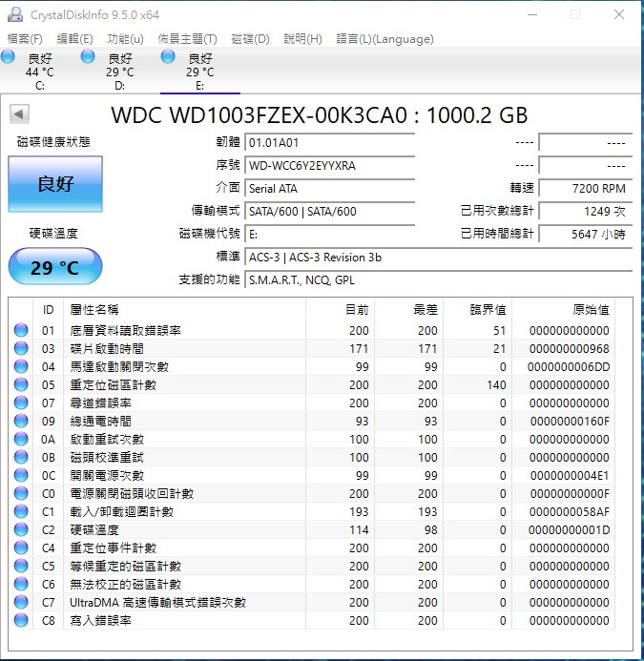Click status orb of attribute C7 row
Screen dimensions: 644x661
[21, 602]
